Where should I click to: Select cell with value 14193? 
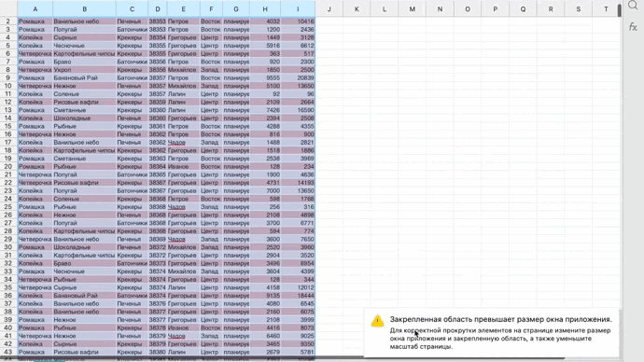(x=298, y=183)
